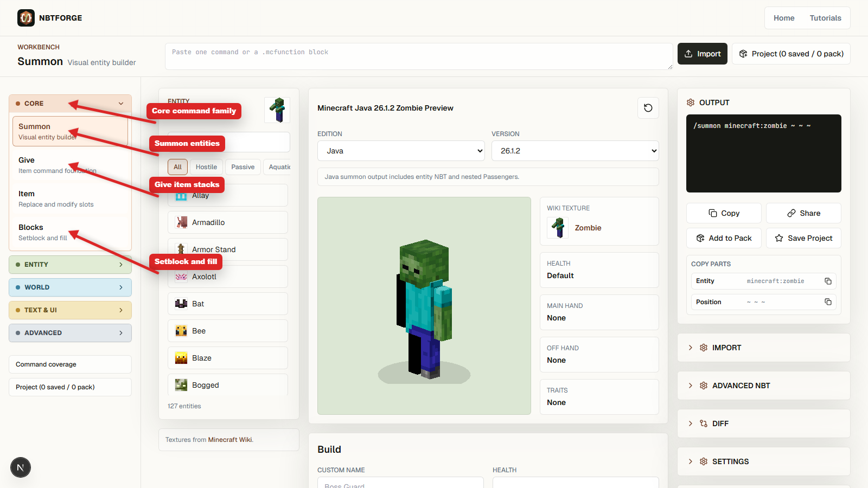The image size is (868, 488).
Task: Collapse the CORE section
Action: tap(70, 104)
